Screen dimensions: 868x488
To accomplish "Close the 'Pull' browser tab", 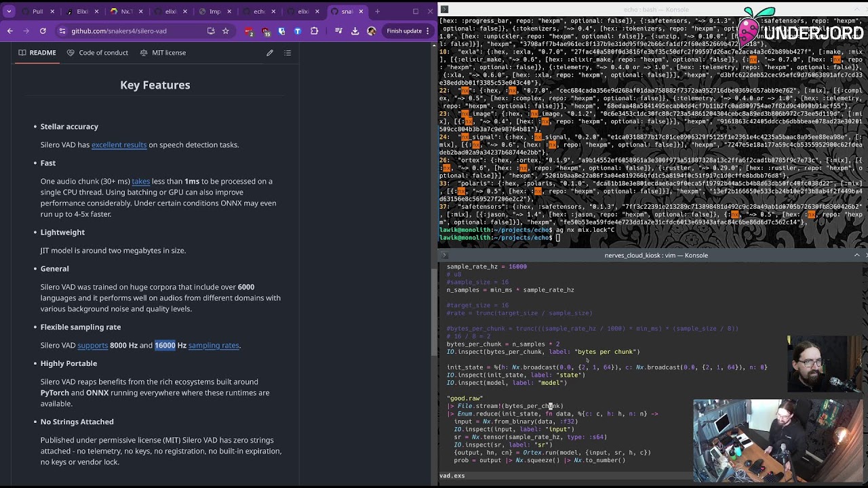I will [52, 12].
